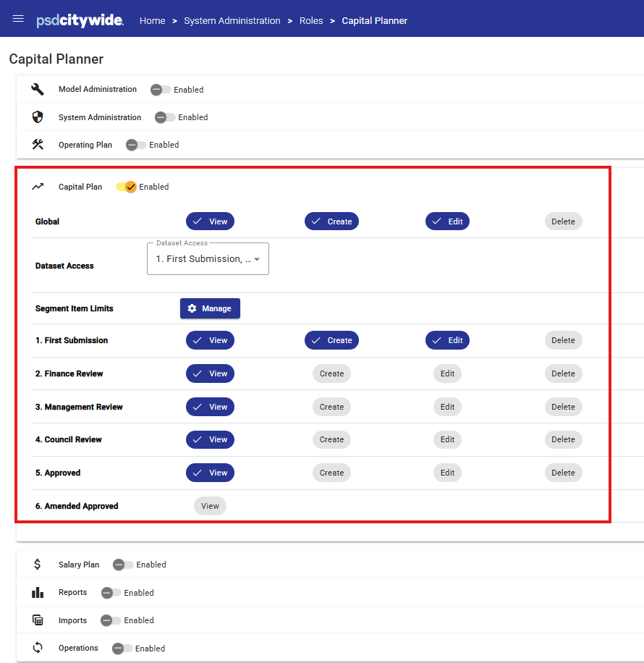The image size is (644, 663).
Task: Click the System Administration shield icon
Action: [38, 117]
